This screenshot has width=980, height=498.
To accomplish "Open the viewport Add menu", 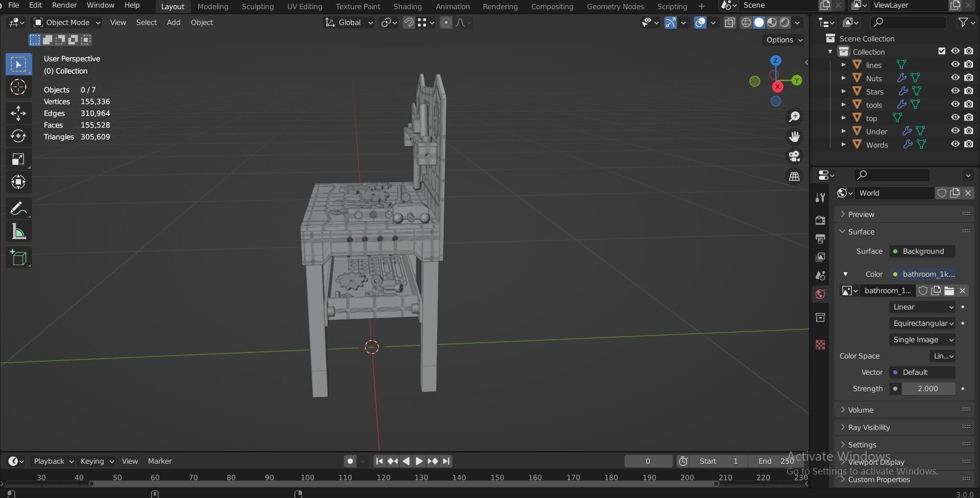I will pyautogui.click(x=174, y=22).
